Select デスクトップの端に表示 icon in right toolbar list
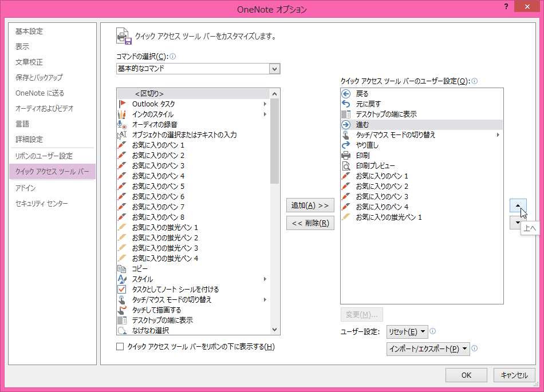The width and height of the screenshot is (544, 392). 346,114
